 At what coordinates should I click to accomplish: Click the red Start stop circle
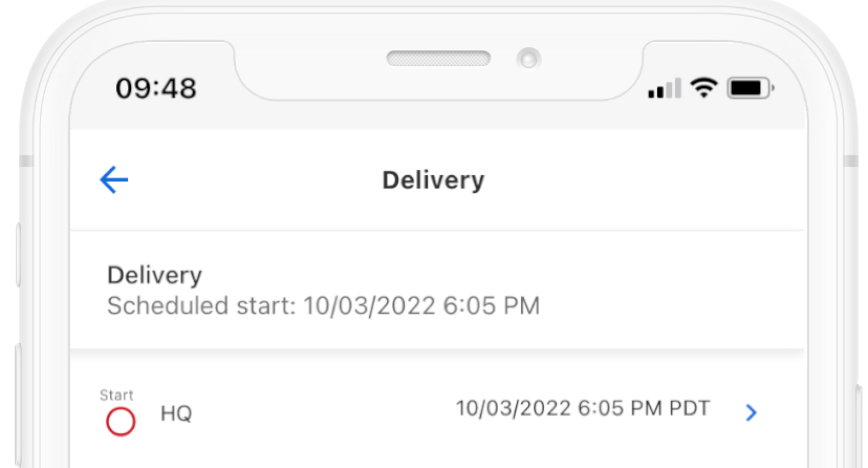(121, 422)
